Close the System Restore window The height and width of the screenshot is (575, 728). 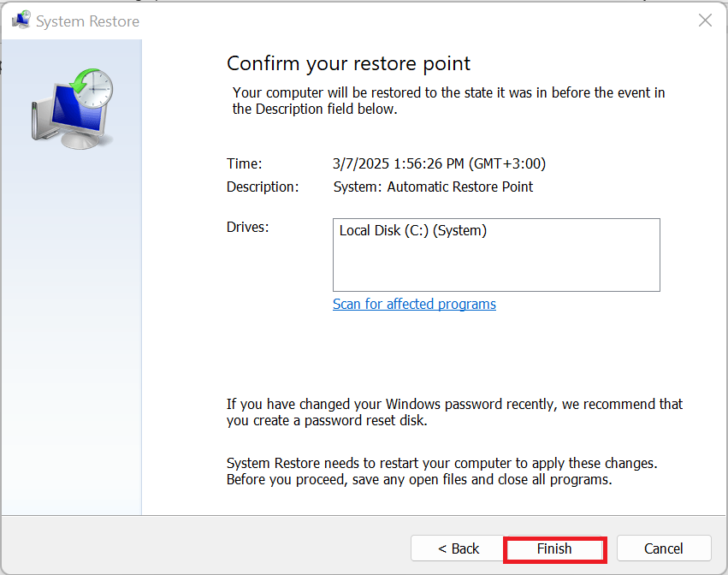tap(705, 21)
